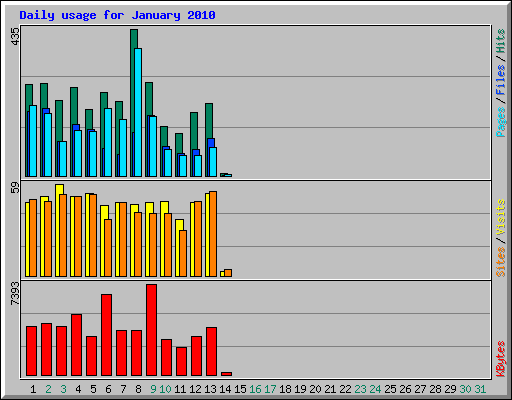
Task: Click the red KBytes bar for day 1
Action: coord(31,351)
